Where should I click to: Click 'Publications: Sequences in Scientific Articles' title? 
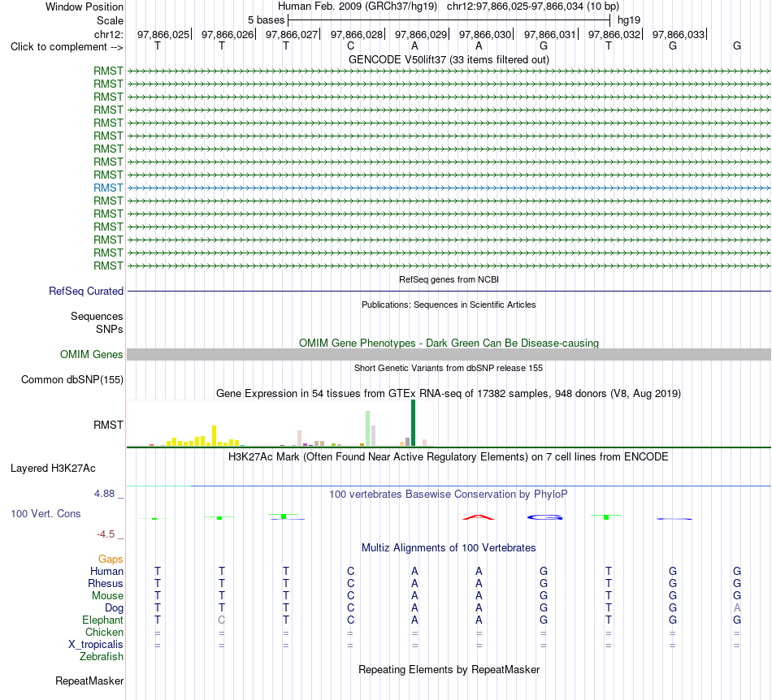coord(449,305)
